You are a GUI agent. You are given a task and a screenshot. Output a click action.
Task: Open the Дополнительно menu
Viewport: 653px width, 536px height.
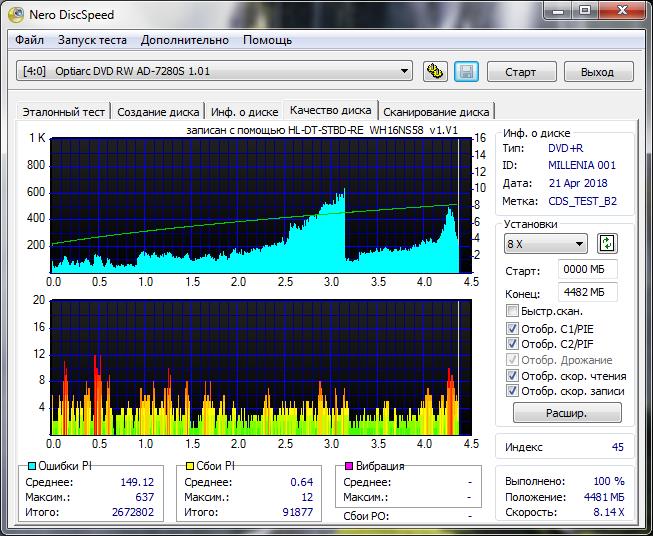click(x=185, y=40)
